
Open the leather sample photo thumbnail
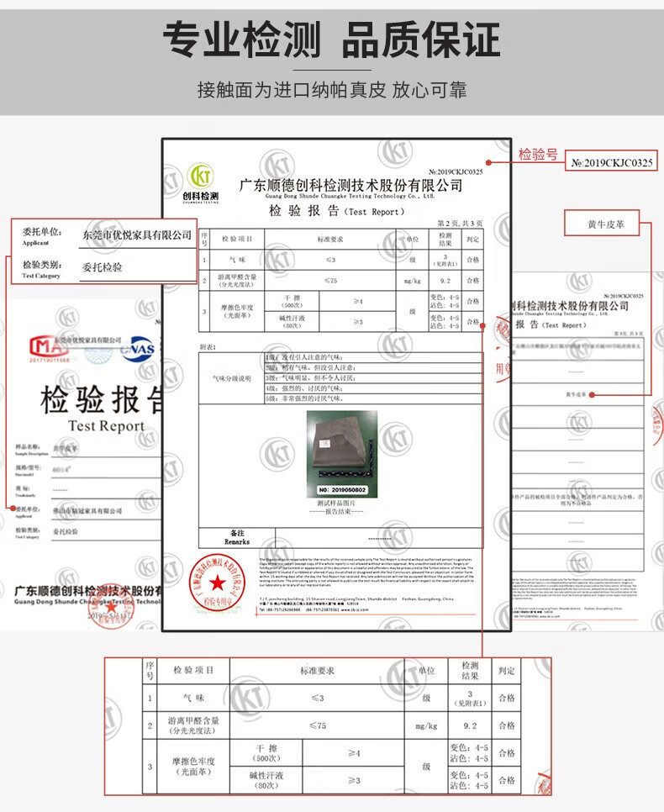click(x=342, y=454)
